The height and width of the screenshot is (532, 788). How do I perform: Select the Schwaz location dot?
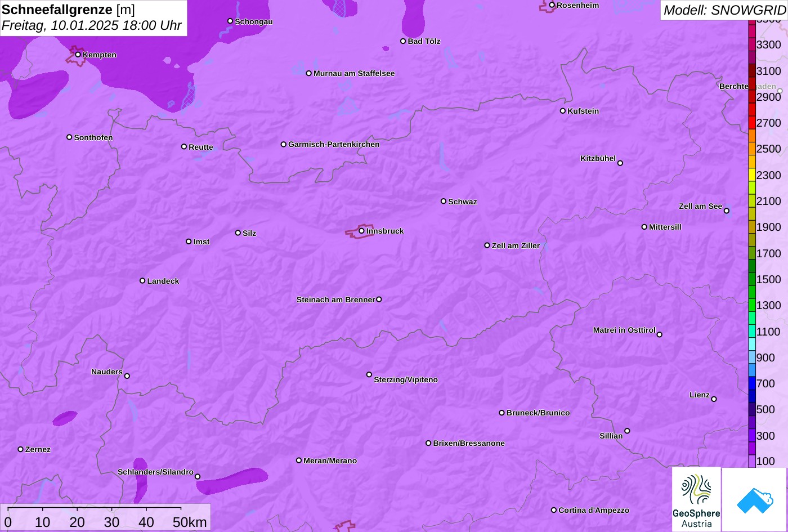(x=444, y=201)
